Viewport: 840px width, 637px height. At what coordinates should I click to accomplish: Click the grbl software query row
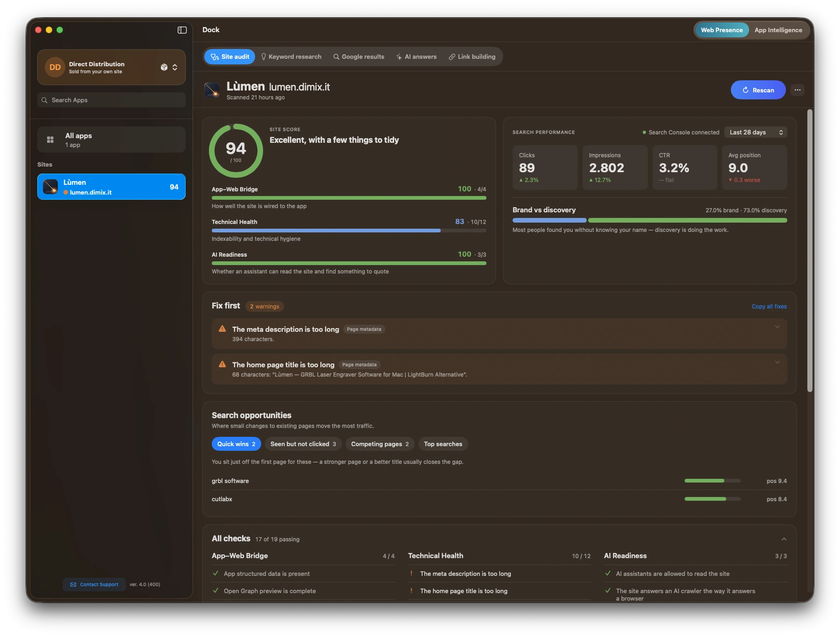499,481
